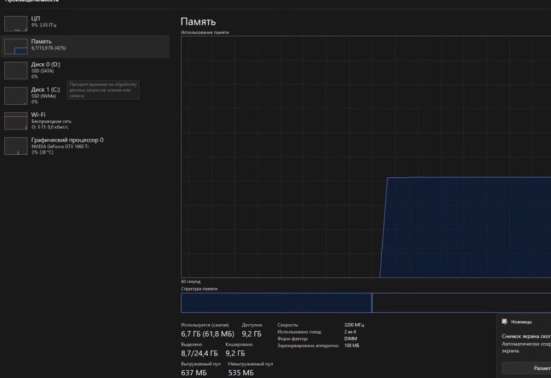
Task: Open Диск 1 (C:) performance view
Action: 84,95
